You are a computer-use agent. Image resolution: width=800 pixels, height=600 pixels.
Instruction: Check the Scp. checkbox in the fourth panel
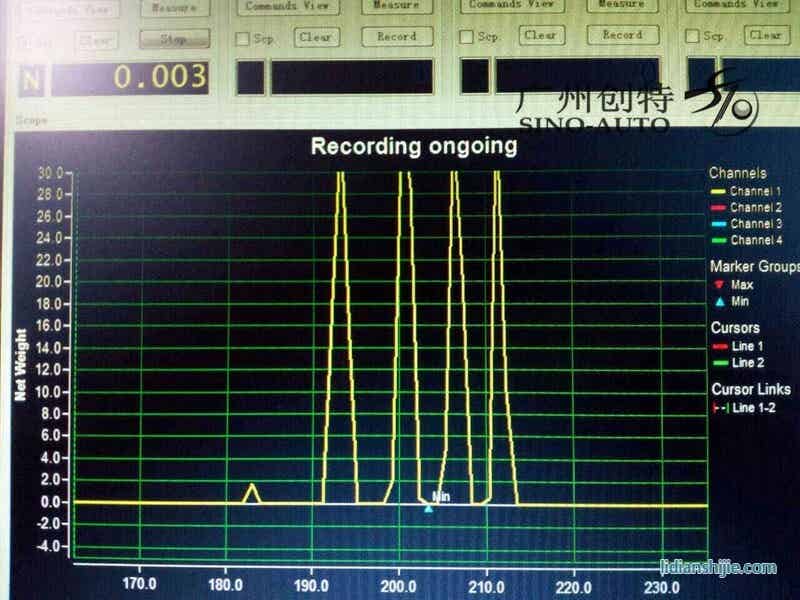pyautogui.click(x=690, y=38)
